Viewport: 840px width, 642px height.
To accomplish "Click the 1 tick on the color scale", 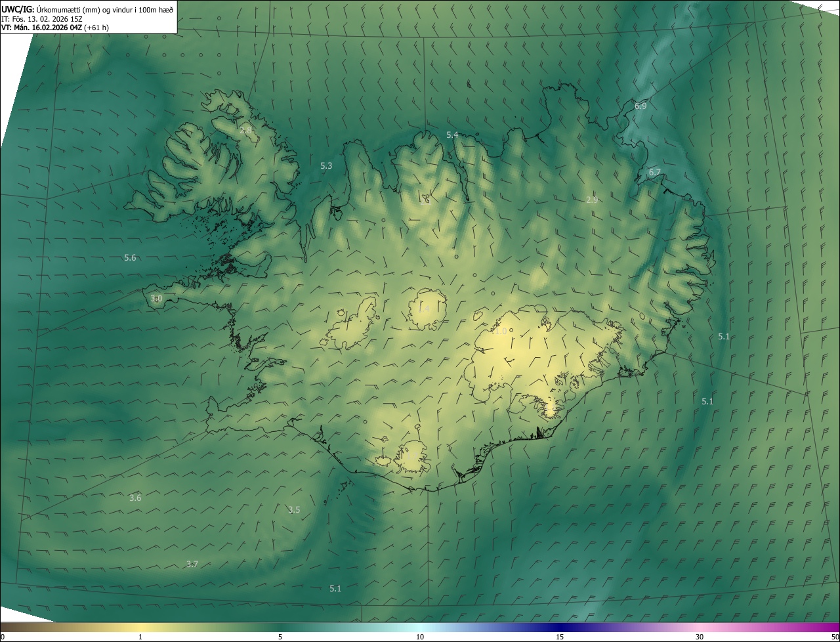I will pyautogui.click(x=140, y=637).
